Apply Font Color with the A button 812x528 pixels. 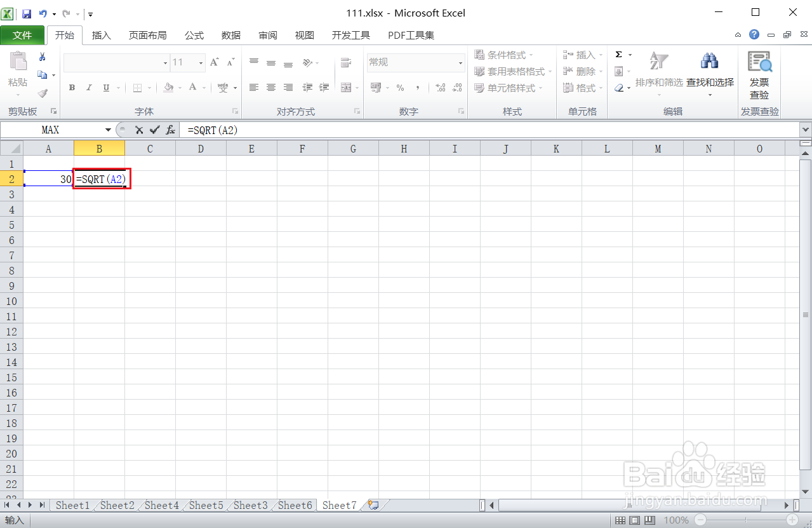click(193, 88)
